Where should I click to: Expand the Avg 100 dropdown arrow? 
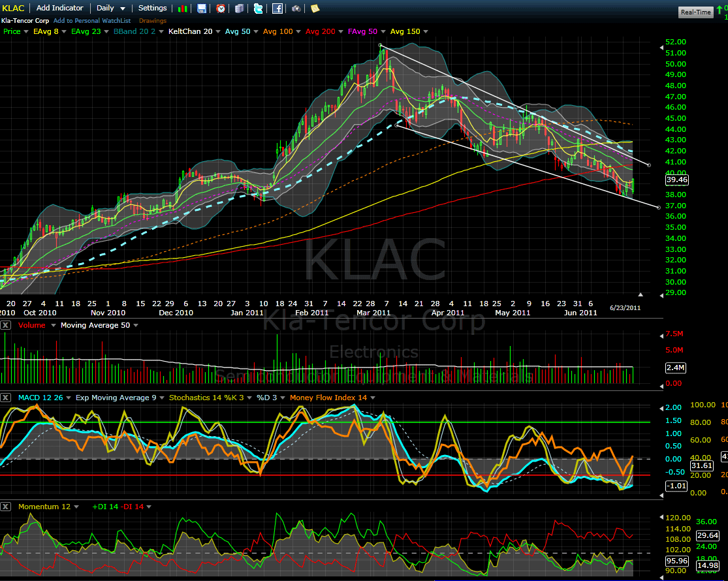point(298,31)
